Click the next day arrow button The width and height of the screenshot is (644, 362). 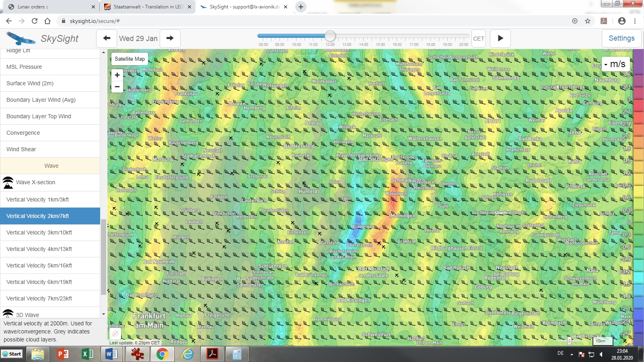pyautogui.click(x=170, y=39)
